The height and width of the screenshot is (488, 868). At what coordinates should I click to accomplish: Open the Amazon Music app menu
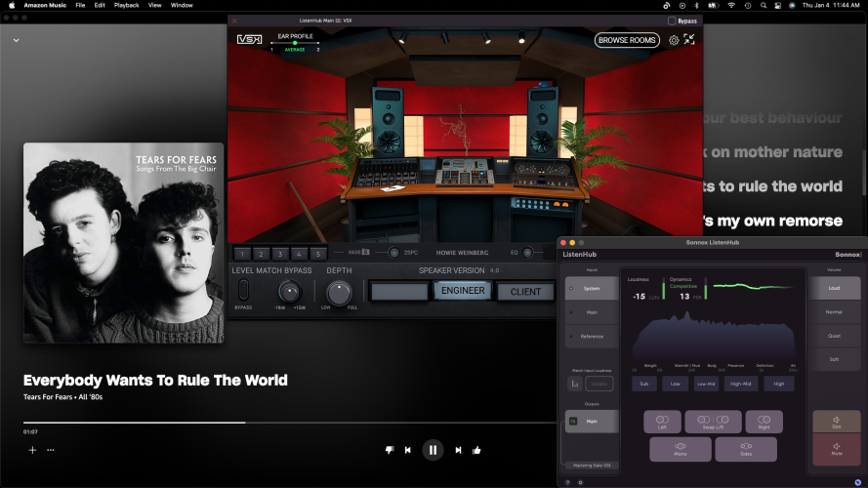click(x=45, y=5)
